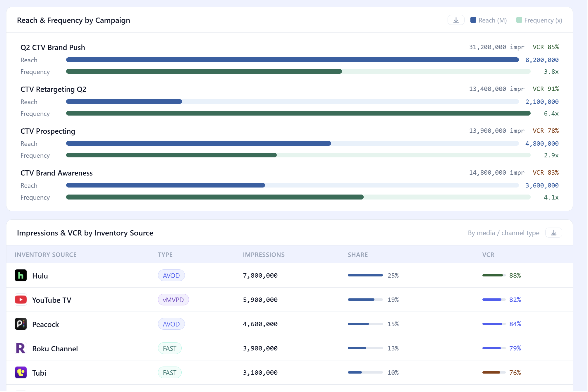The height and width of the screenshot is (392, 588).
Task: Click Hulu impressions 7,800,000 cell
Action: coord(260,276)
